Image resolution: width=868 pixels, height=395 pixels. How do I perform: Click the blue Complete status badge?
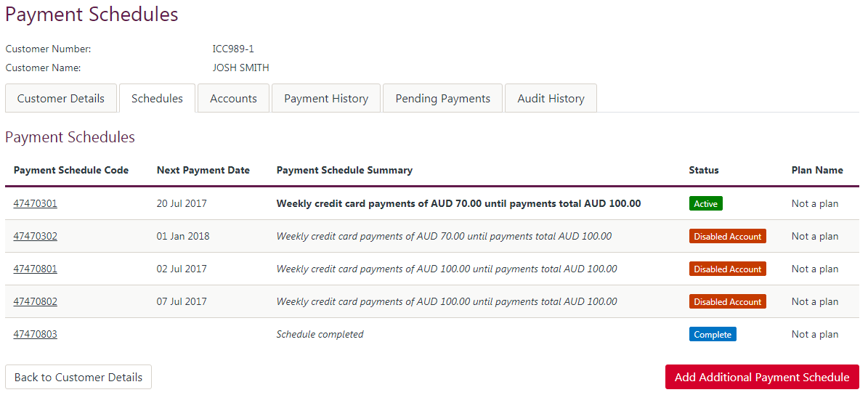713,335
